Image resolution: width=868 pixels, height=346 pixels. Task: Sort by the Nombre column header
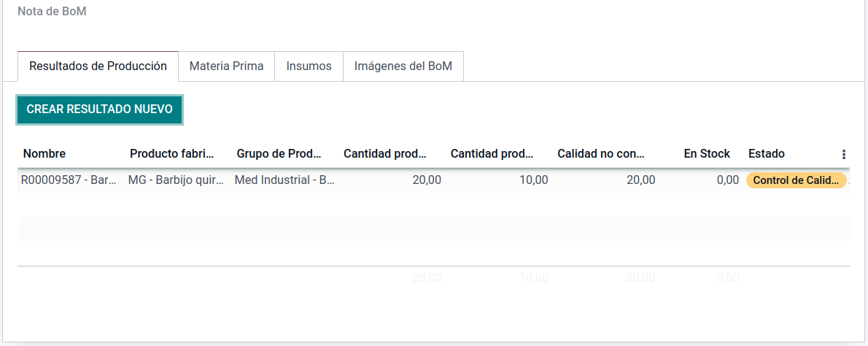pyautogui.click(x=44, y=154)
